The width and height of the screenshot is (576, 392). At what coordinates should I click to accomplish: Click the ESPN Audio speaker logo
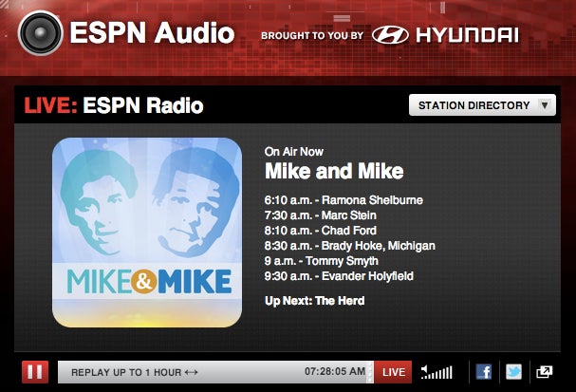41,33
